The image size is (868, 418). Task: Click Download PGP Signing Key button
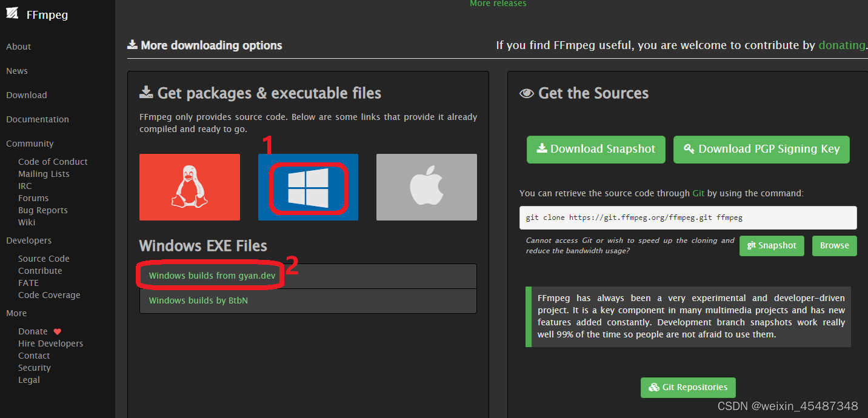tap(761, 149)
